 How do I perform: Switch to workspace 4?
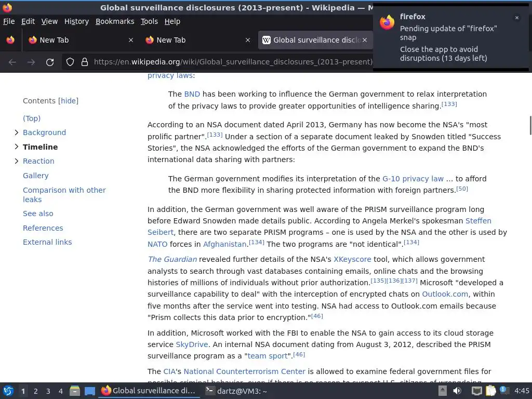tap(60, 391)
